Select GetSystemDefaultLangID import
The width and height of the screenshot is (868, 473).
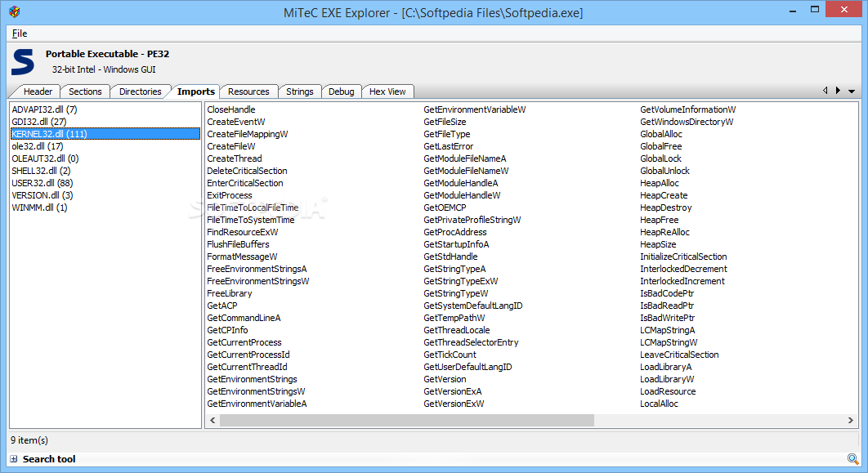tap(473, 306)
